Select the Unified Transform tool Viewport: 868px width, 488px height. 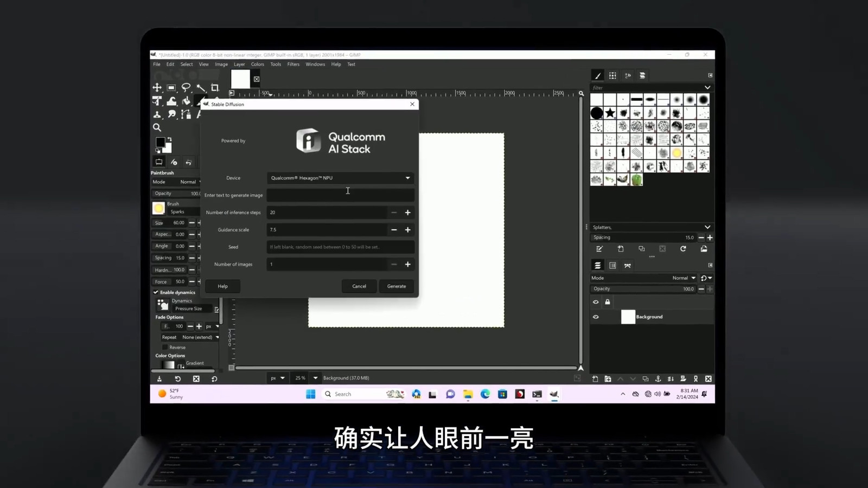[x=157, y=101]
